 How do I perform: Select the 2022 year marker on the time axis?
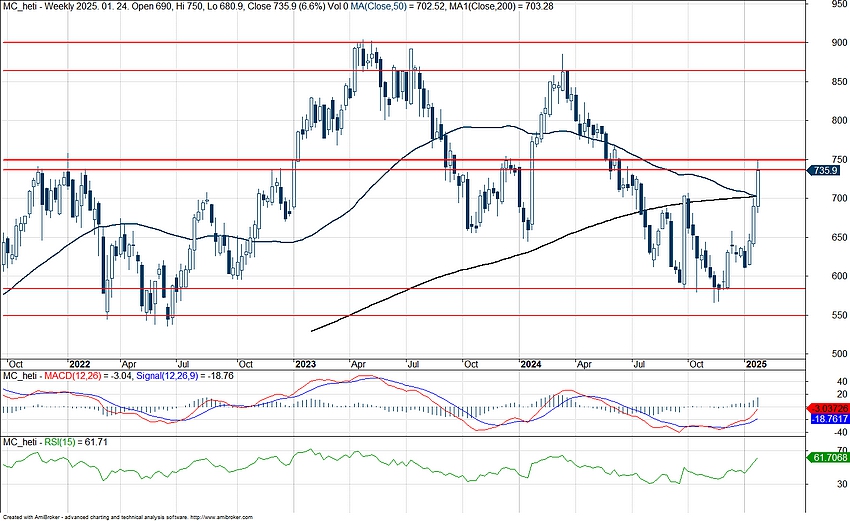79,364
